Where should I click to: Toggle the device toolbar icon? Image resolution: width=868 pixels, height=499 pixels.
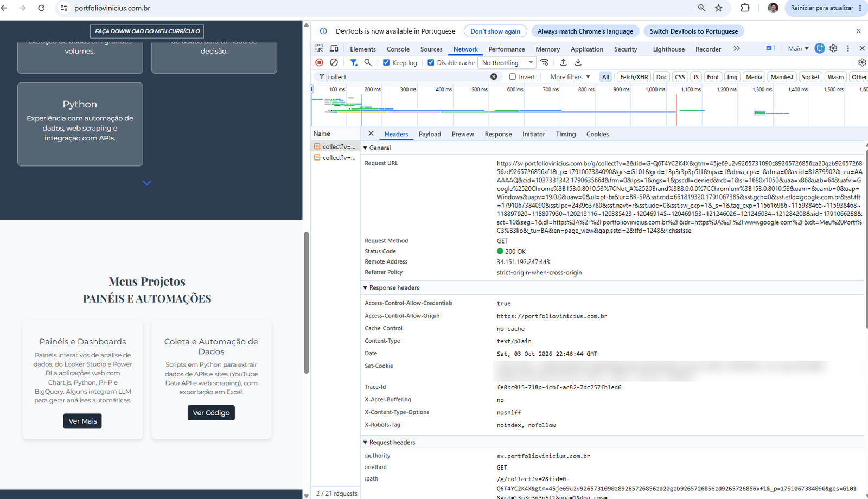click(x=334, y=49)
